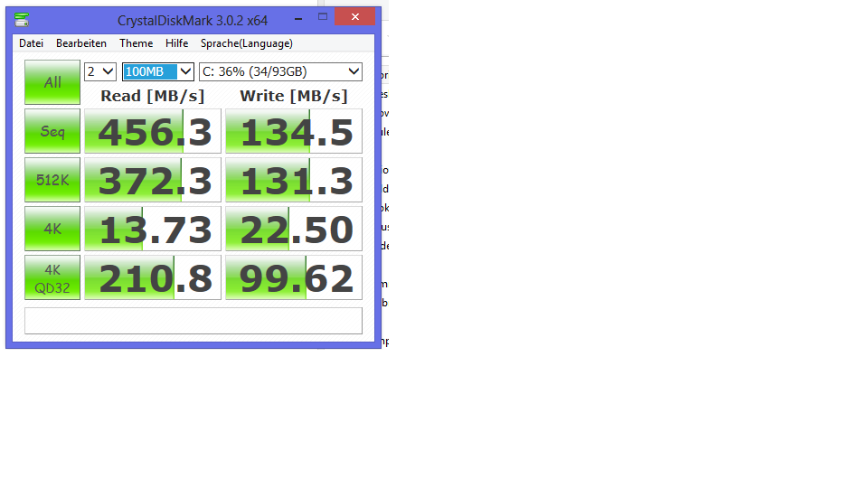
Task: Click the 512K write result 131.3
Action: (x=294, y=180)
